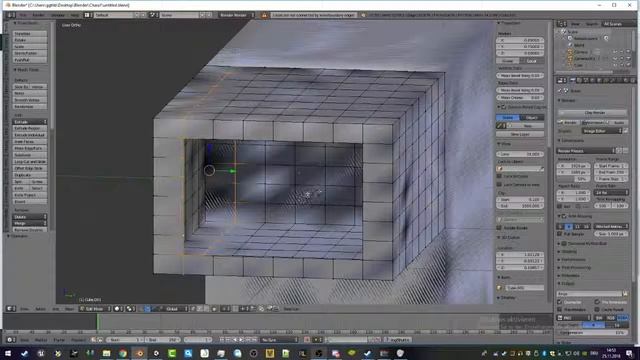Click the play animation control

tap(241, 340)
